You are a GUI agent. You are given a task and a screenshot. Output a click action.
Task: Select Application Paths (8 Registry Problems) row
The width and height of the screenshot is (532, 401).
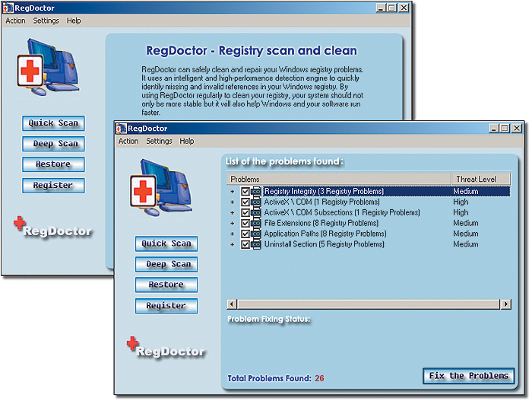[x=369, y=234]
